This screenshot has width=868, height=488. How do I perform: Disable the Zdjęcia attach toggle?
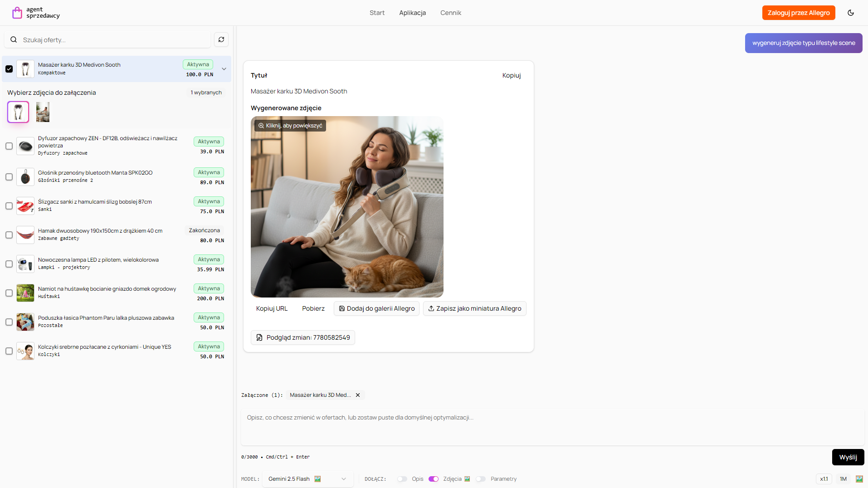[434, 479]
